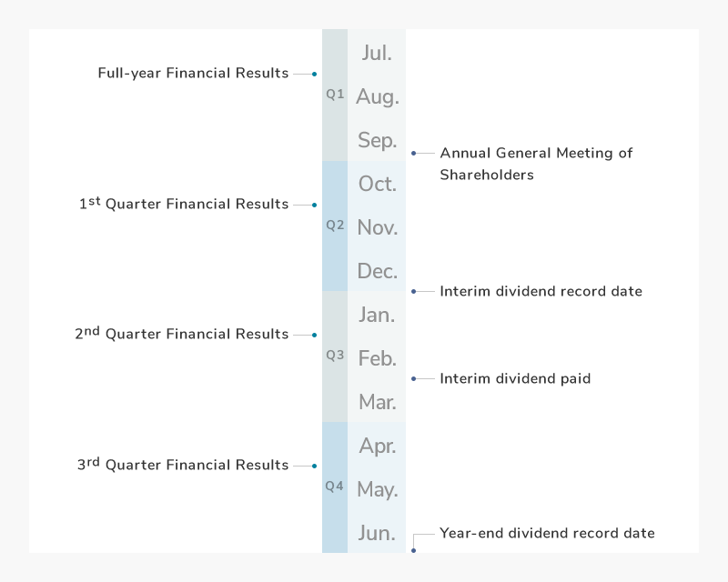This screenshot has width=728, height=582.
Task: Click the 1st Quarter Financial Results marker dot
Action: click(314, 205)
